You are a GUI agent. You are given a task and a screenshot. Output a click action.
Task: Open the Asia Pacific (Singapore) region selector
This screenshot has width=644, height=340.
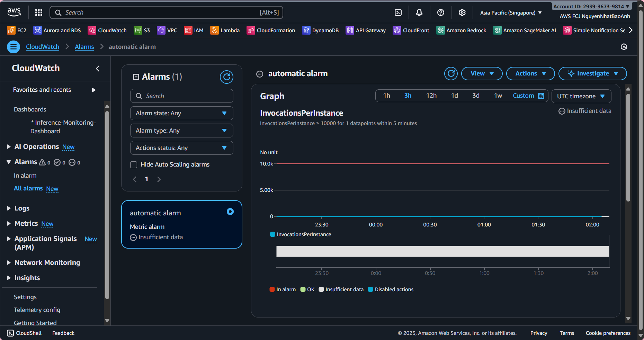pyautogui.click(x=511, y=13)
